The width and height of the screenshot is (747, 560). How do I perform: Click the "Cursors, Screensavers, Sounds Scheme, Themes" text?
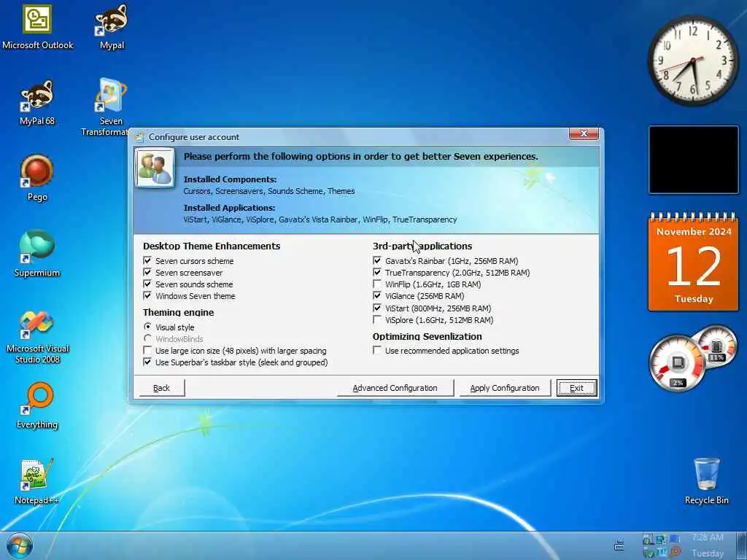pyautogui.click(x=269, y=191)
